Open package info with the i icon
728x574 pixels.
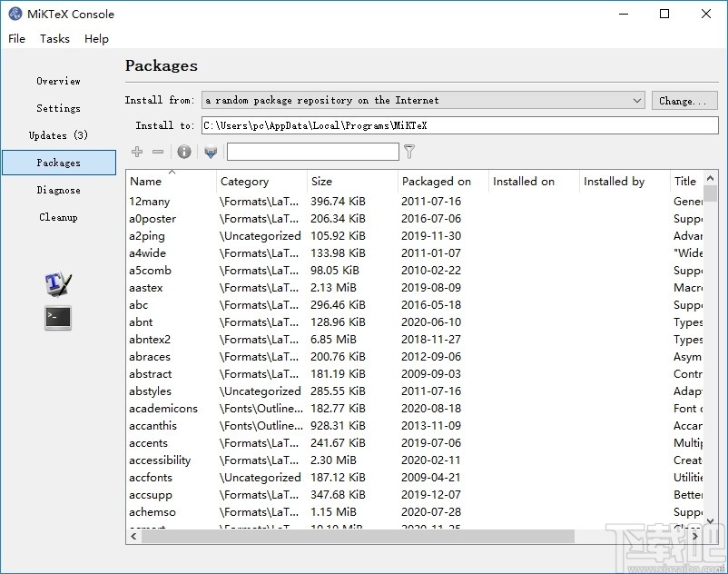click(x=184, y=152)
